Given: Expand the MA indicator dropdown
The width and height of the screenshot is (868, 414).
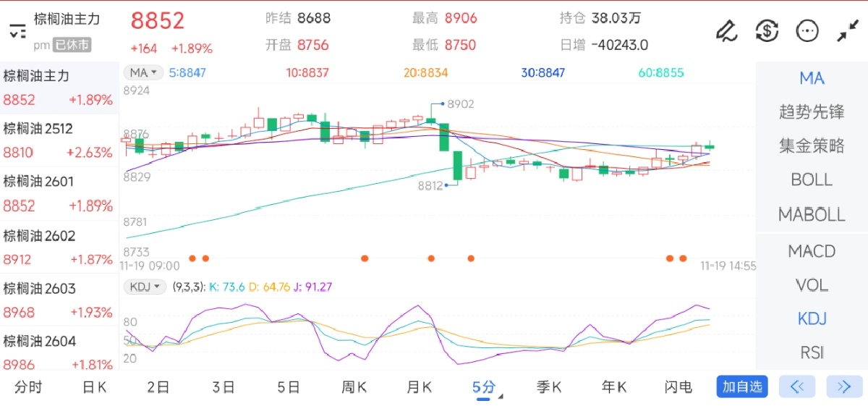Looking at the screenshot, I should [142, 72].
